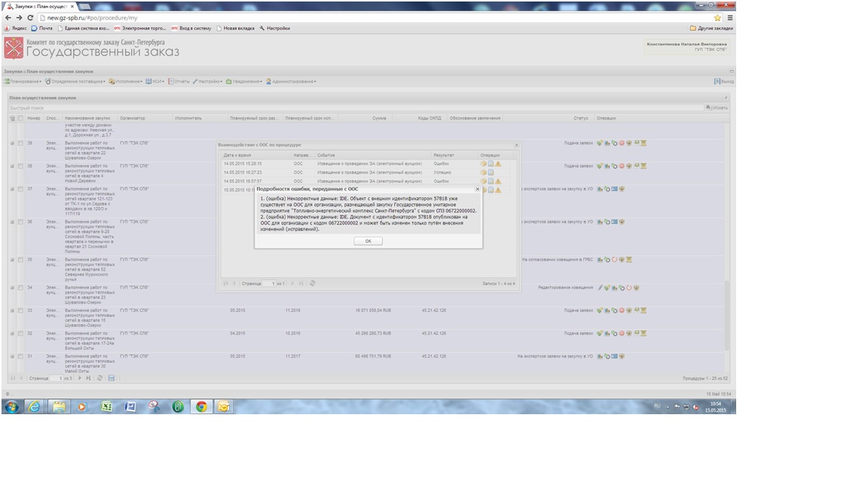Screen dimensions: 868x488
Task: Click red circular arrow icon in row 35
Action: click(x=615, y=260)
